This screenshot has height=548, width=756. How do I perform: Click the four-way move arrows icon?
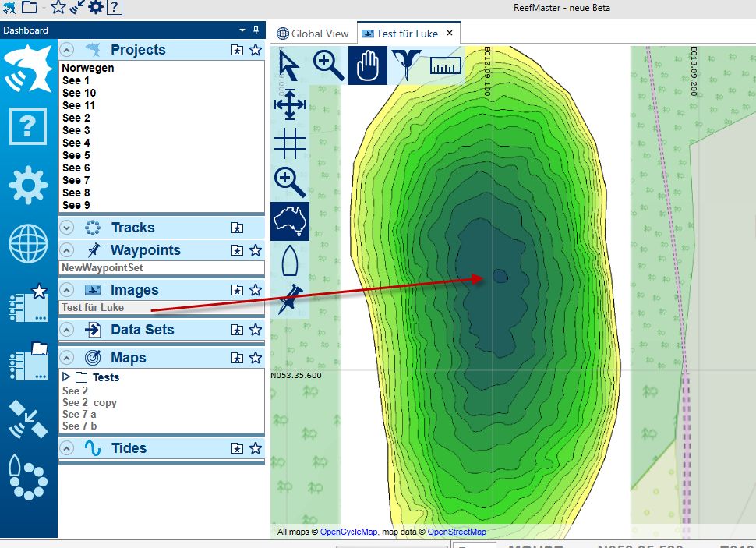(289, 104)
